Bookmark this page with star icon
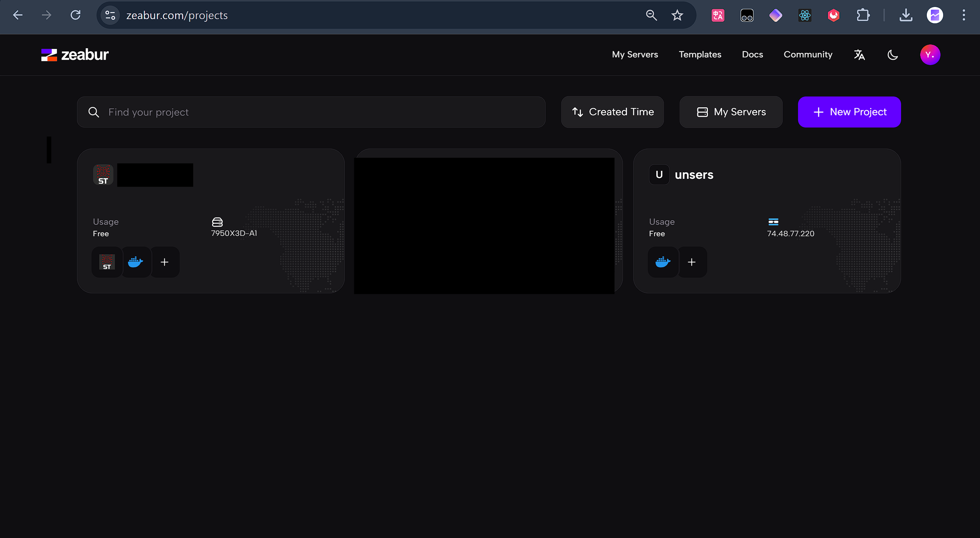The image size is (980, 538). click(677, 15)
